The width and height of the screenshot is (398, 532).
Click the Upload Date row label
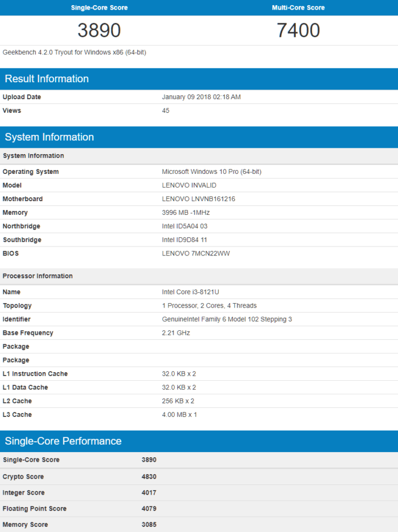(22, 97)
